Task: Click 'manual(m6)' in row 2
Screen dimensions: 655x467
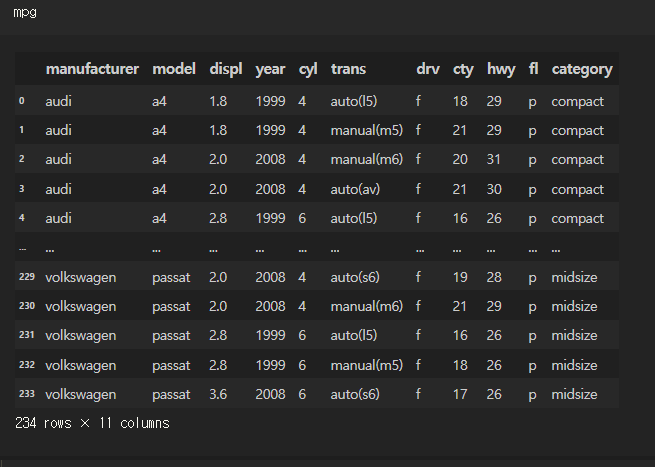Action: (367, 159)
